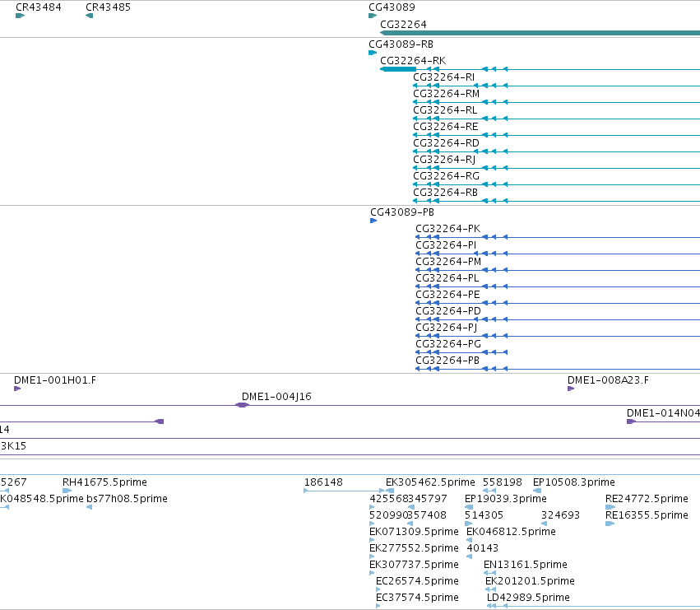Open the EC37574.5prime EST label
The image size is (700, 610).
(417, 598)
